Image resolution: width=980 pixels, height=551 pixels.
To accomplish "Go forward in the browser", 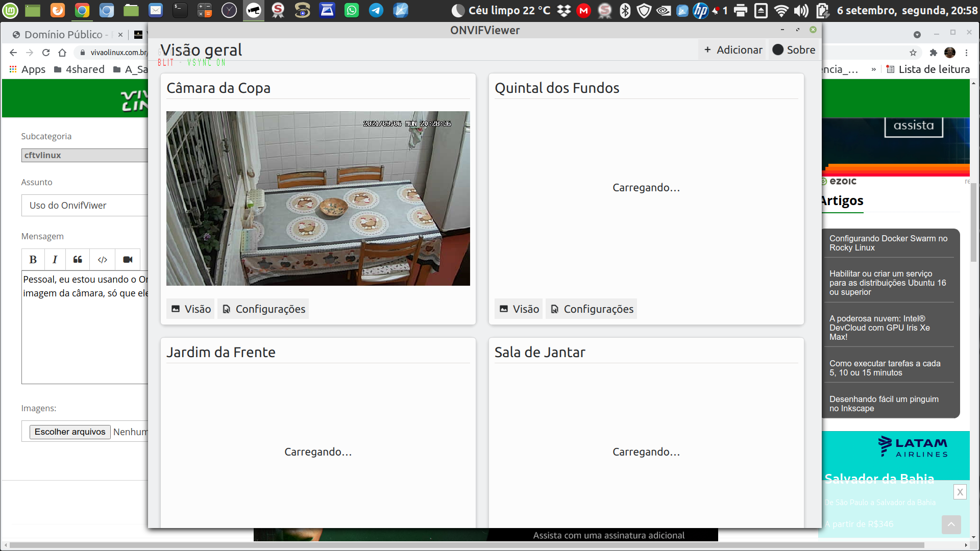I will tap(30, 53).
